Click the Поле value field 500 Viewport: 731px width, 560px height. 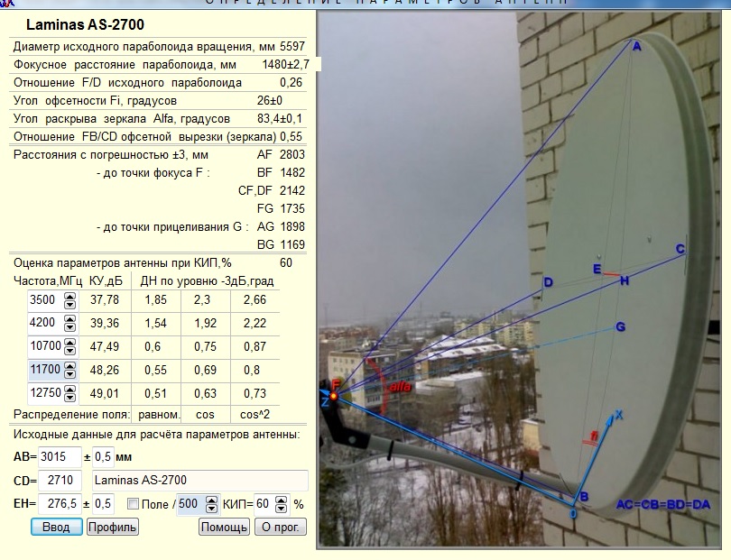190,504
